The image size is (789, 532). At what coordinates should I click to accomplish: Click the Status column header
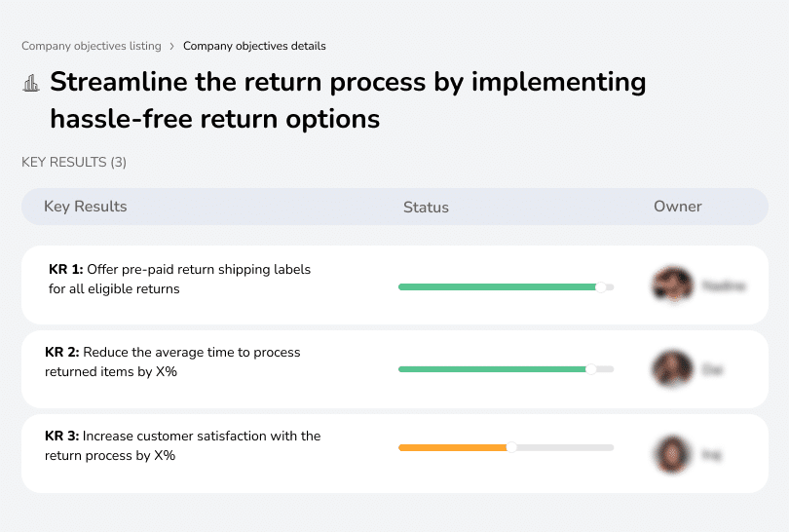click(x=426, y=207)
